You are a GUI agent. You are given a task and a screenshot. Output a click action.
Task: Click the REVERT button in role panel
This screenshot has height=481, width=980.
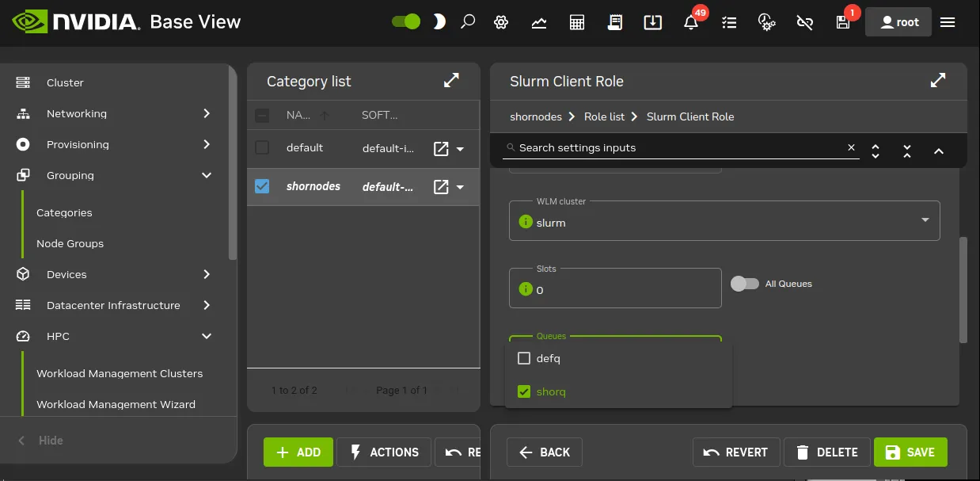tap(736, 452)
